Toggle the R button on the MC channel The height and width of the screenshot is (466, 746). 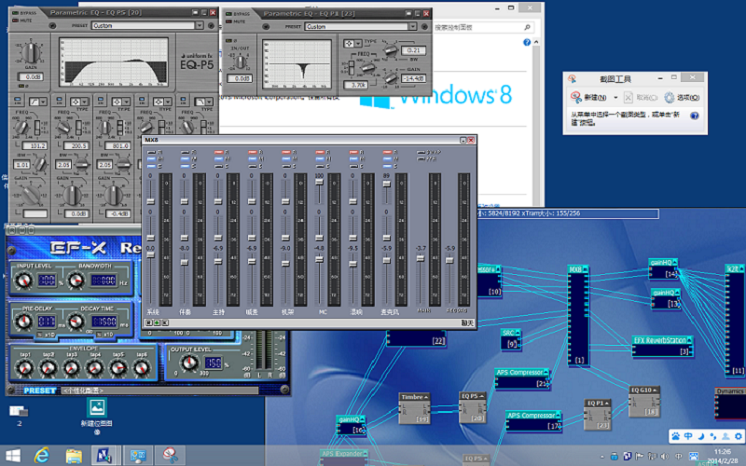[x=319, y=152]
